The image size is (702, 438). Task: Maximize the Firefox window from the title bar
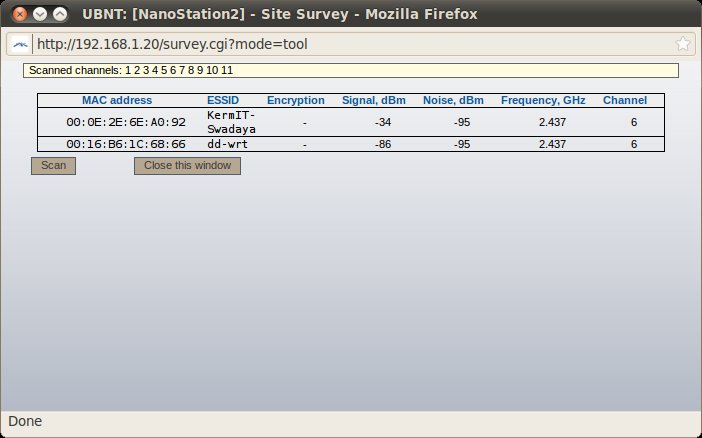pyautogui.click(x=60, y=14)
